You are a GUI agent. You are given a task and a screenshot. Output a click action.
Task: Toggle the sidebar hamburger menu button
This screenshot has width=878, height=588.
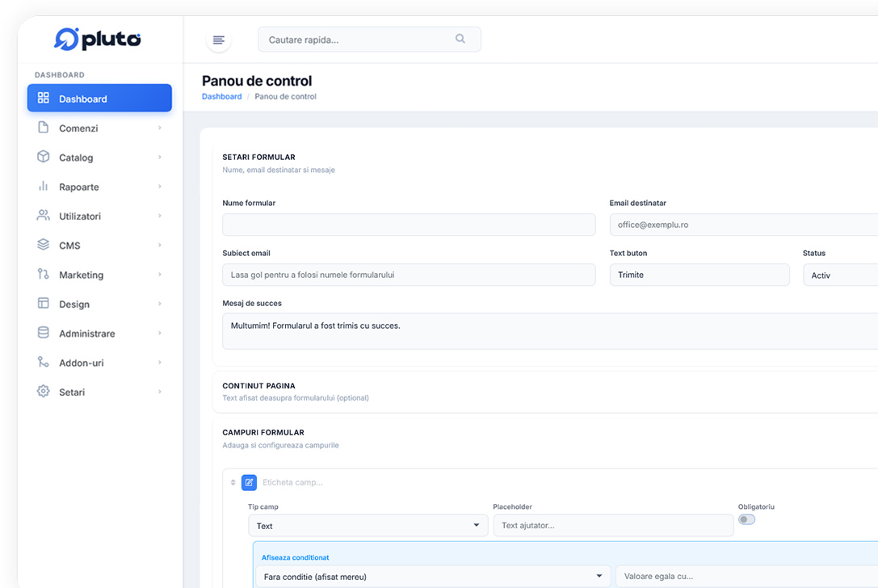click(219, 40)
